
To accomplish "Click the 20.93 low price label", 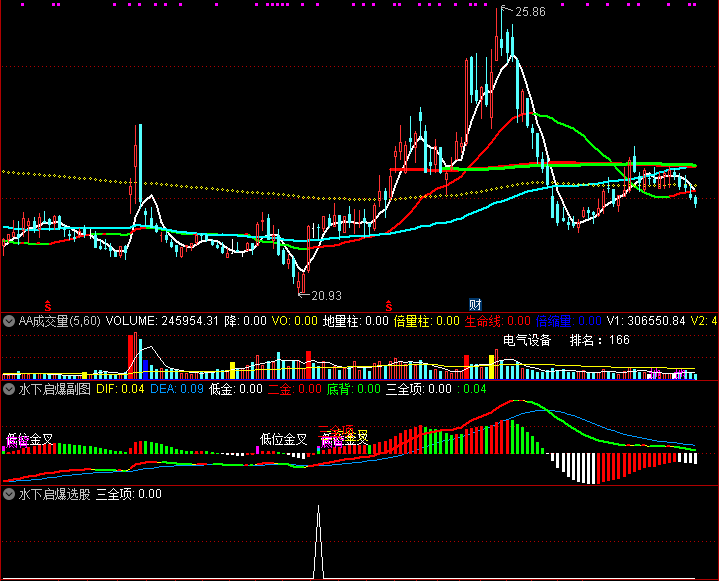I will 326,296.
